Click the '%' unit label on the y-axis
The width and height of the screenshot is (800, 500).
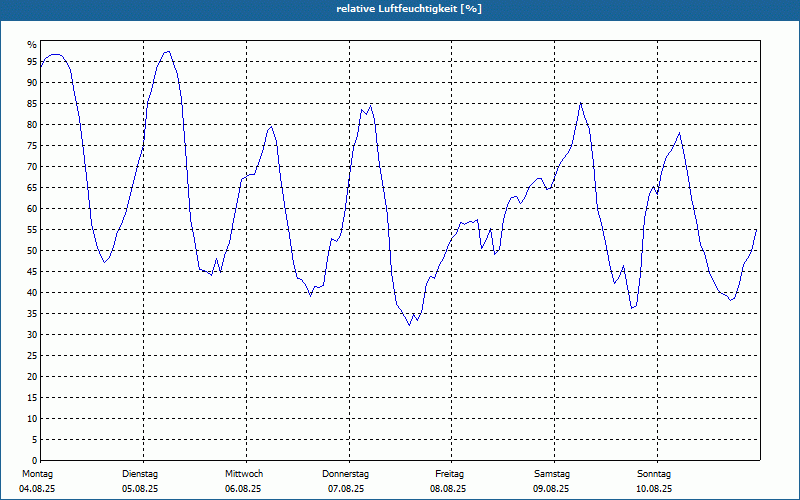tap(32, 45)
